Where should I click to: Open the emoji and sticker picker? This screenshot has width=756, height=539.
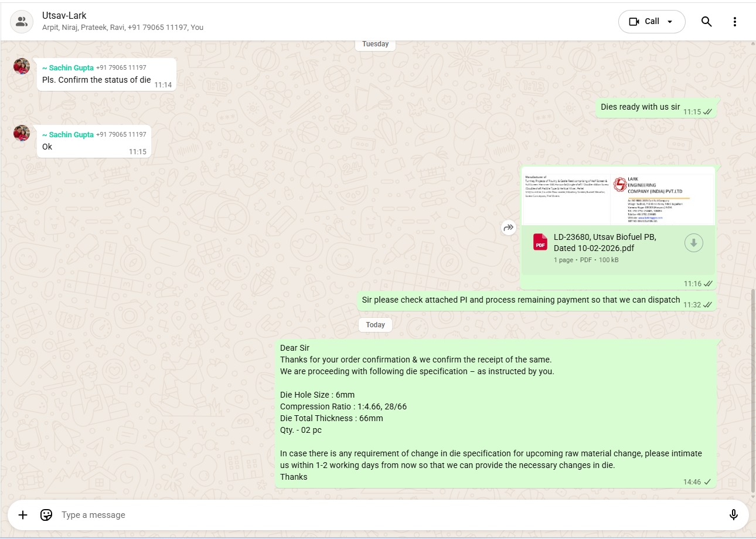click(46, 515)
